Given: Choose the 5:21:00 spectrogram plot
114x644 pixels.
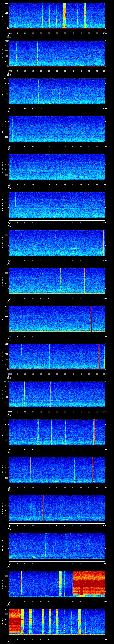Looking at the screenshot, I should pyautogui.click(x=57, y=205).
